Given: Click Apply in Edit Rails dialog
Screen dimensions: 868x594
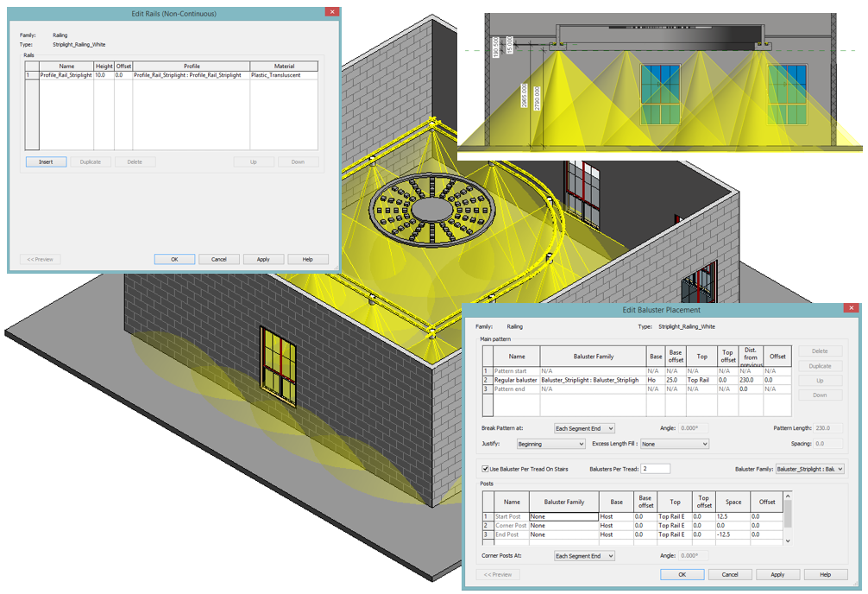Looking at the screenshot, I should pos(263,259).
